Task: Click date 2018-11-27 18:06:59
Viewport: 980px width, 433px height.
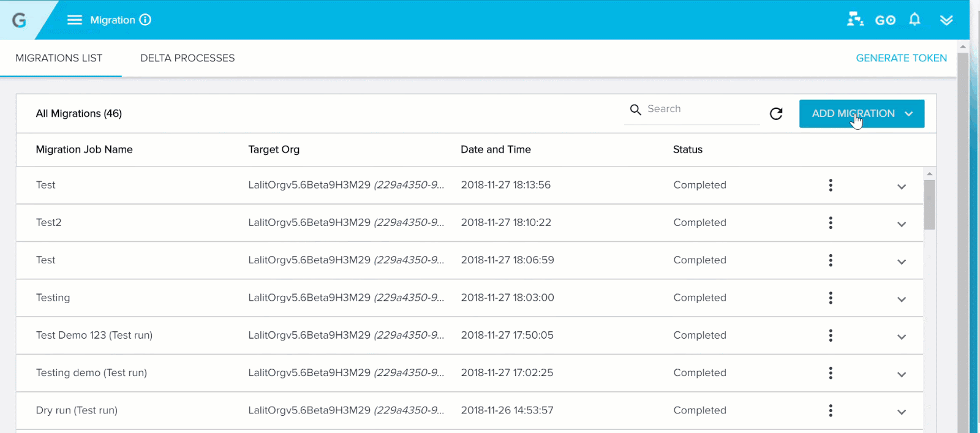Action: pos(507,260)
